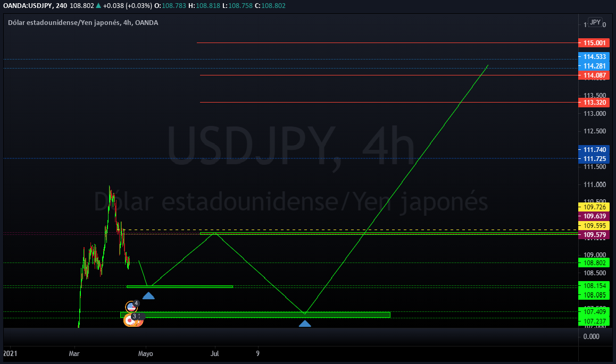Open the JPY currency selector on price scale
The height and width of the screenshot is (364, 616).
[595, 22]
